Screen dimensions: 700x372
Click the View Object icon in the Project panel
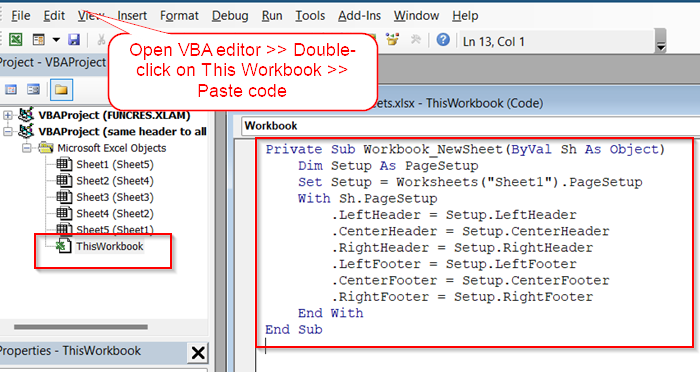(33, 90)
